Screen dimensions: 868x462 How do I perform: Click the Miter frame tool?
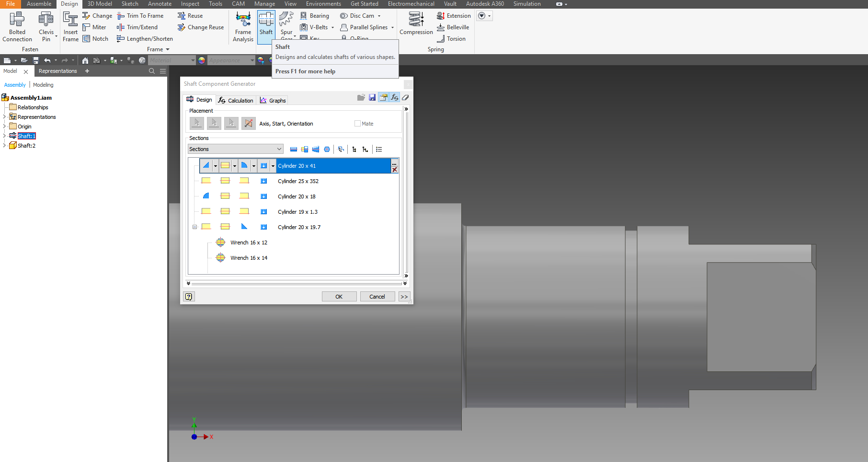tap(94, 27)
